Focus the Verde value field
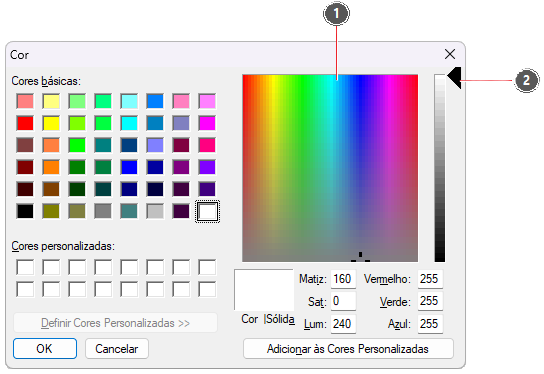 (x=430, y=301)
